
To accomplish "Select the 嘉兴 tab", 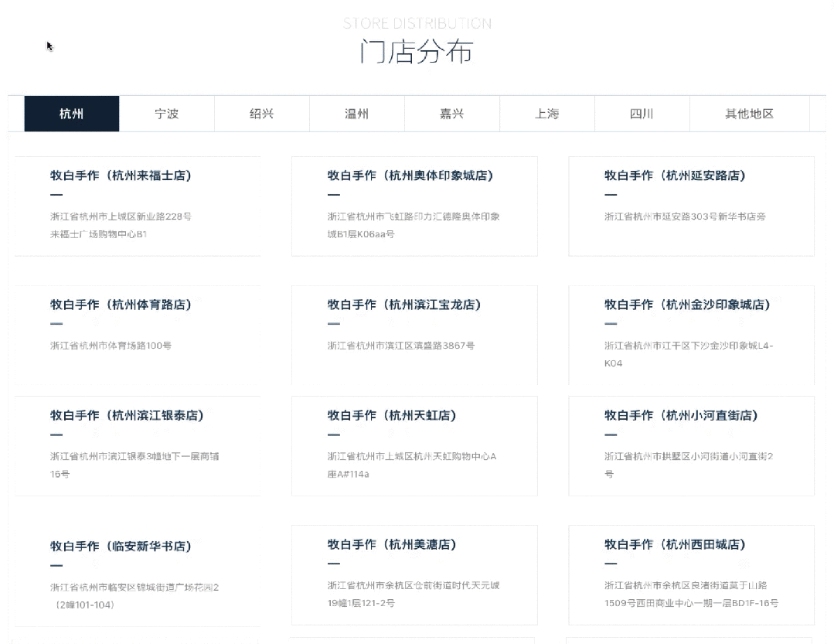I will click(452, 114).
